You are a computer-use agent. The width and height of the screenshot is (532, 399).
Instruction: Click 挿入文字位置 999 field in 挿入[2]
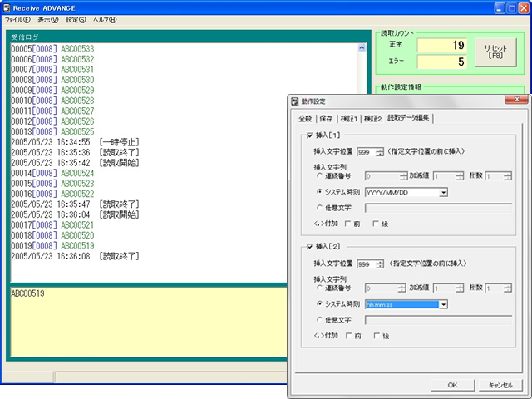(x=367, y=264)
